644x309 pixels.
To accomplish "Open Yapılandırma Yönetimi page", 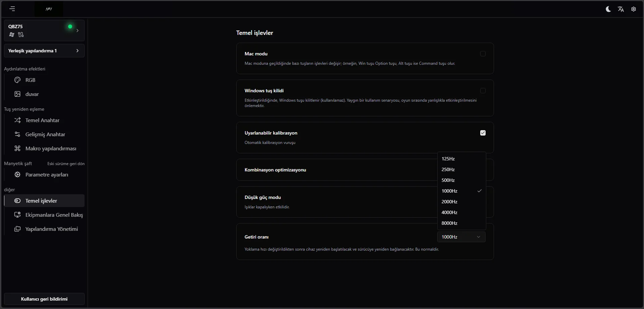I will tap(44, 229).
